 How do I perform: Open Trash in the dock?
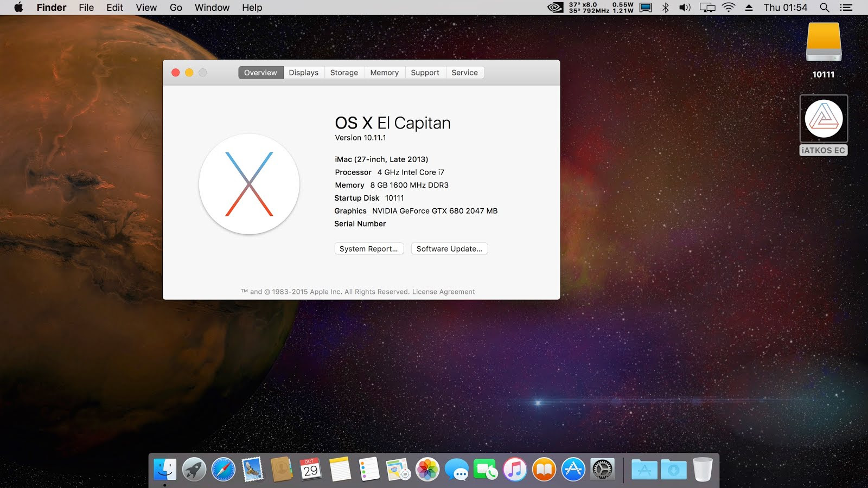703,470
